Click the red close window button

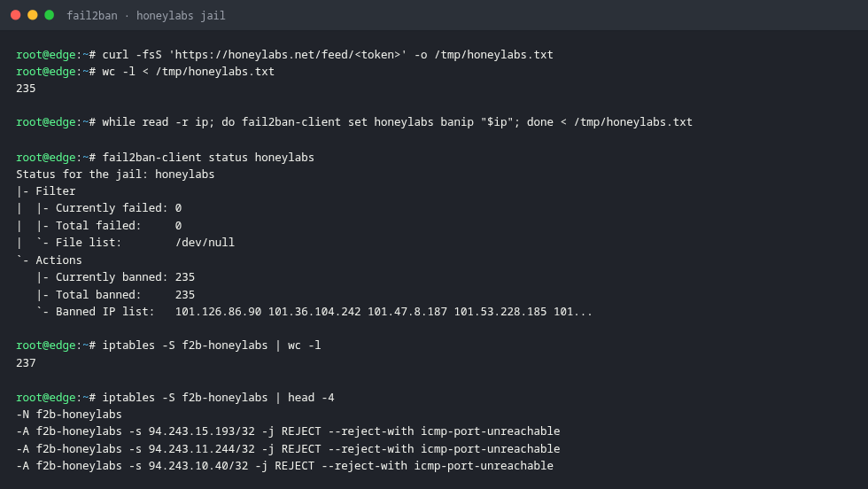click(x=16, y=15)
